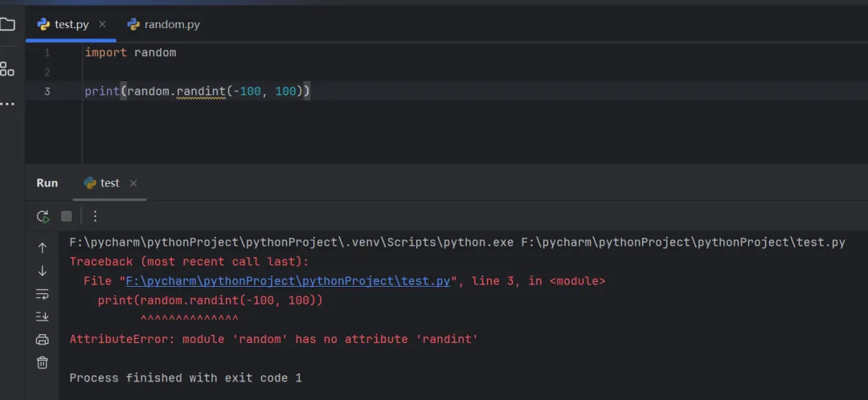Select the test tab in Run panel
The image size is (868, 400).
pos(109,183)
